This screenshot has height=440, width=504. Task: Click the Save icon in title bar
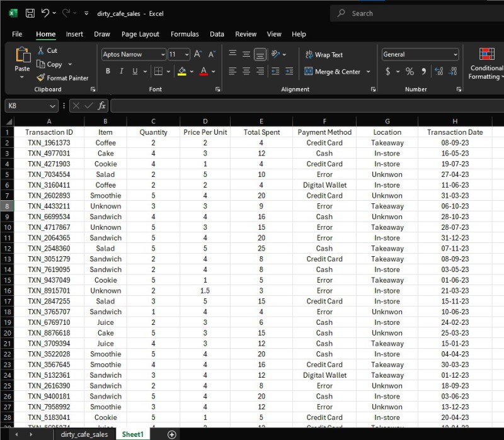click(30, 13)
